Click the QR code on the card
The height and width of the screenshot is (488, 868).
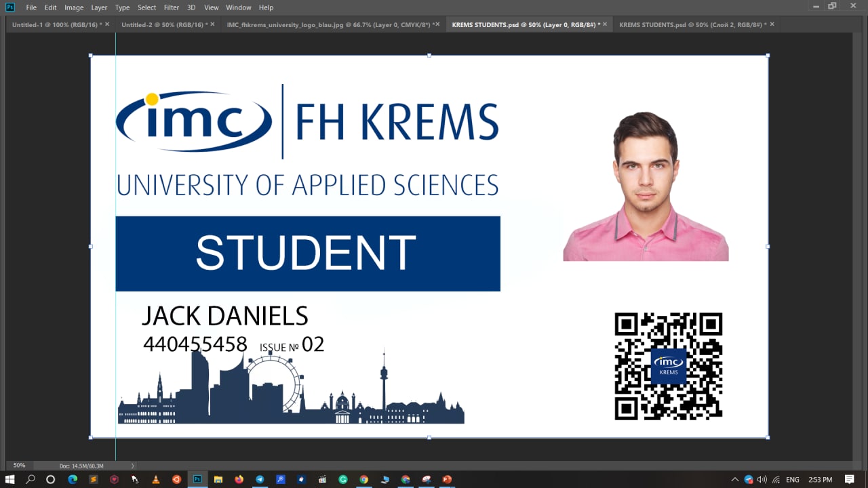[x=669, y=366]
